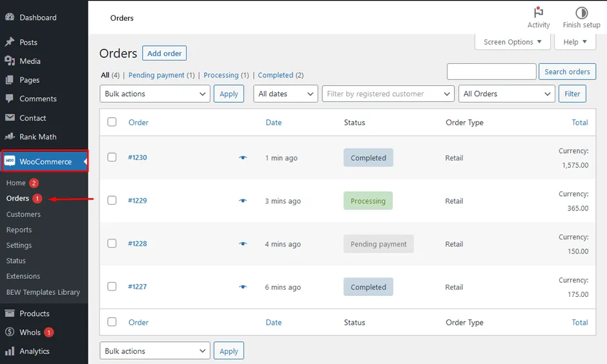
Task: Click the Pending payment status label of #1228
Action: pyautogui.click(x=378, y=244)
